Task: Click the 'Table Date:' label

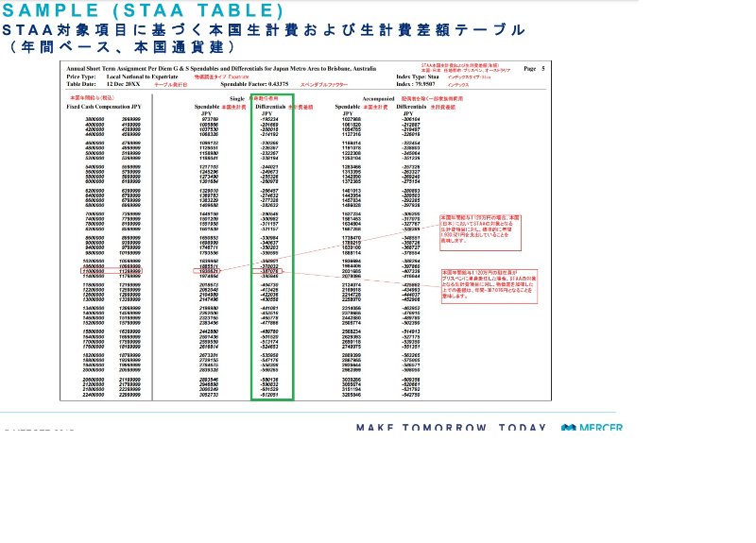Action: [81, 84]
